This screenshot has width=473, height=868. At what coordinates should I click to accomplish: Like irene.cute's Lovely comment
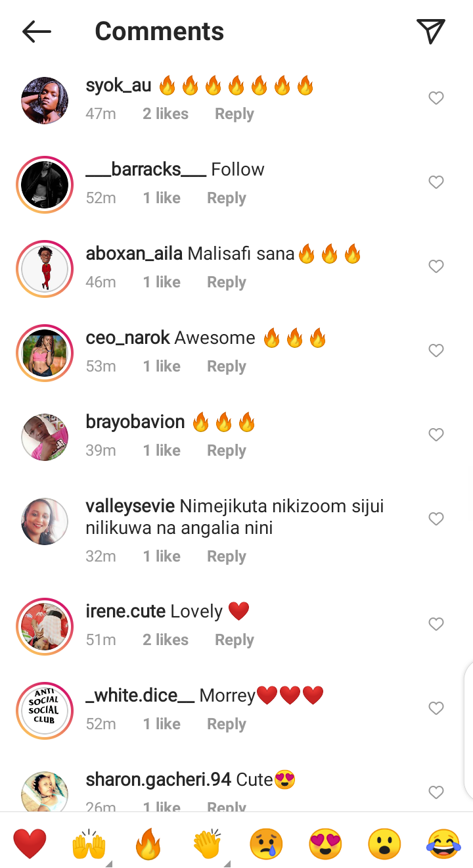pyautogui.click(x=436, y=624)
